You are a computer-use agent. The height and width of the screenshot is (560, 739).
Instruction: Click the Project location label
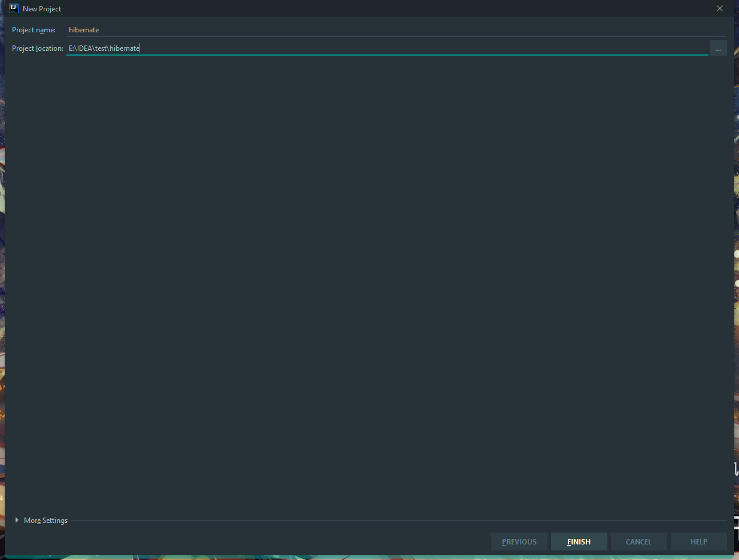pos(38,48)
